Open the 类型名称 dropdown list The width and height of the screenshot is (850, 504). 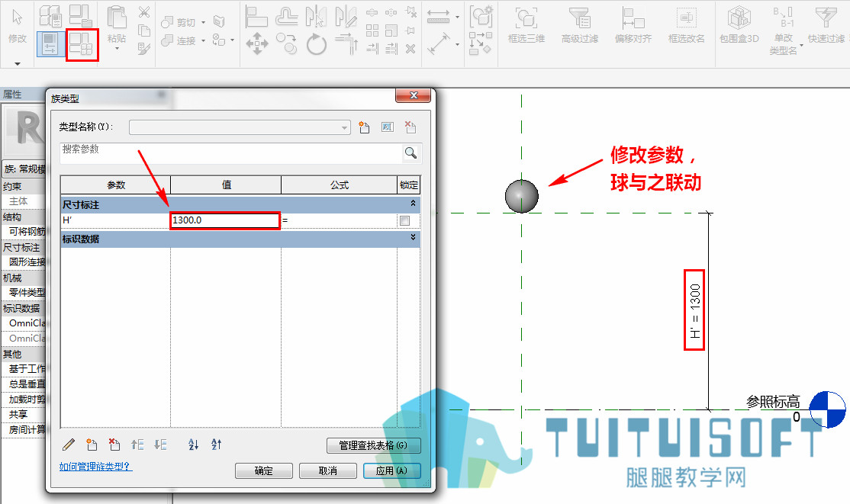point(344,128)
